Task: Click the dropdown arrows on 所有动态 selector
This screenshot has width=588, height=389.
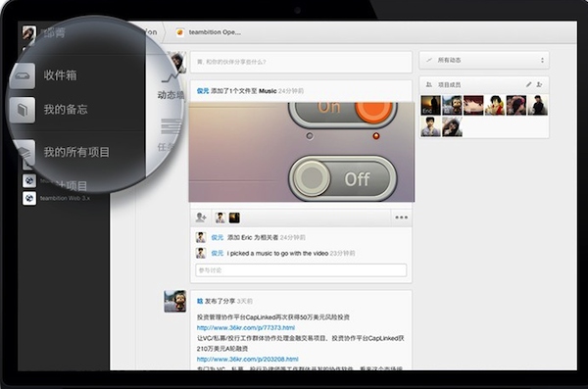Action: (542, 60)
